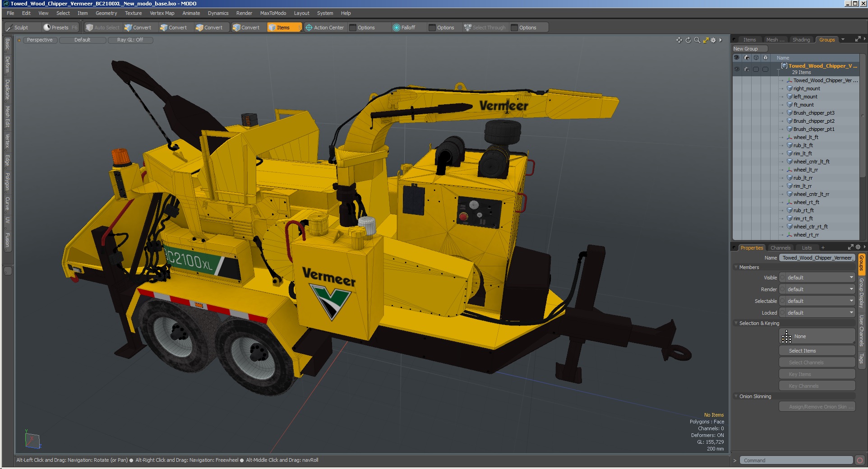Viewport: 868px width, 469px height.
Task: Click the Default shading style button
Action: (83, 40)
